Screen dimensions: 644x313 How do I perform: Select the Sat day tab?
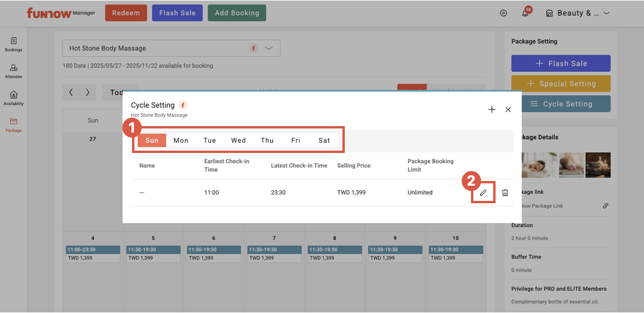(324, 140)
